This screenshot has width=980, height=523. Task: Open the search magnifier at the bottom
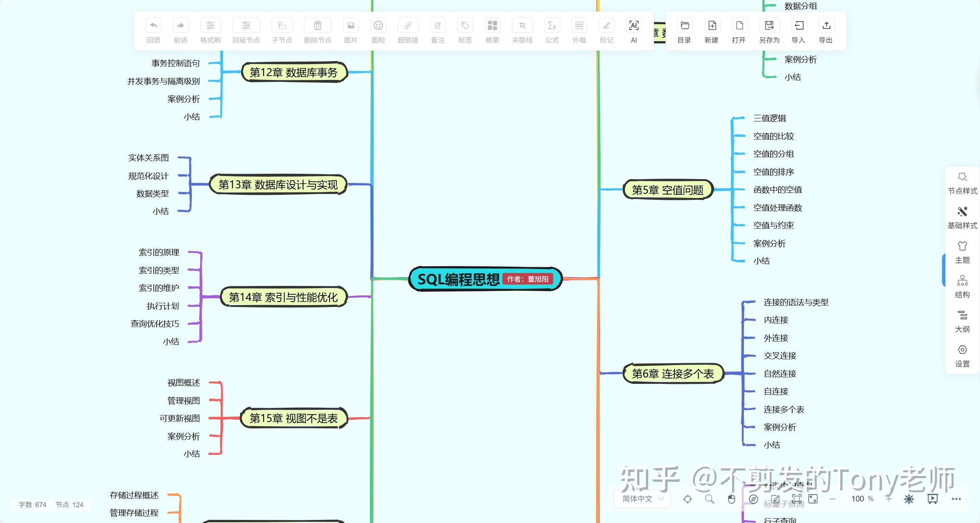coord(709,498)
